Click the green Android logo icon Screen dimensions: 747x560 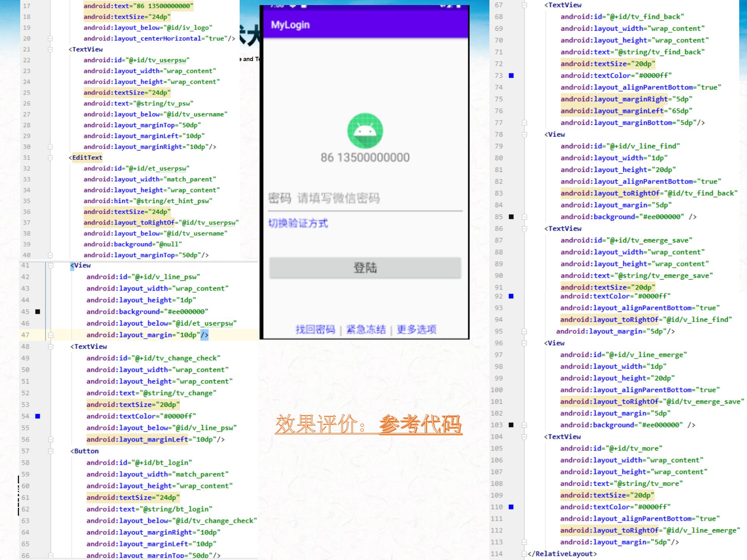pyautogui.click(x=365, y=131)
